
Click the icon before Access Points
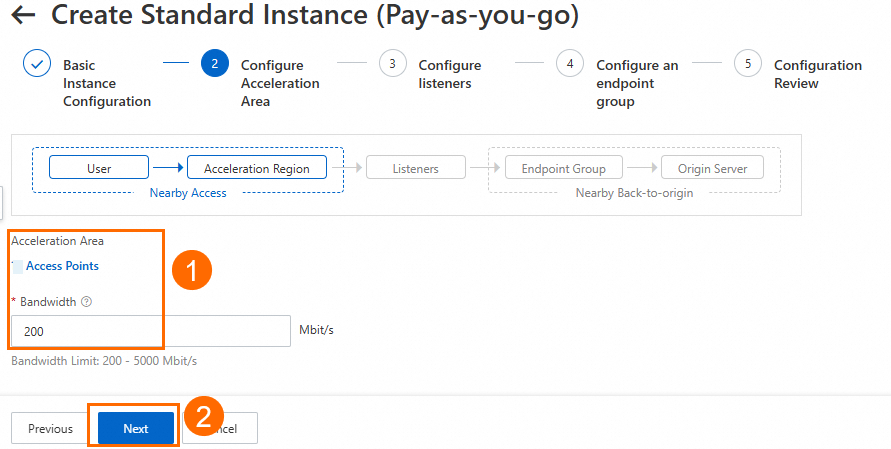coord(17,266)
